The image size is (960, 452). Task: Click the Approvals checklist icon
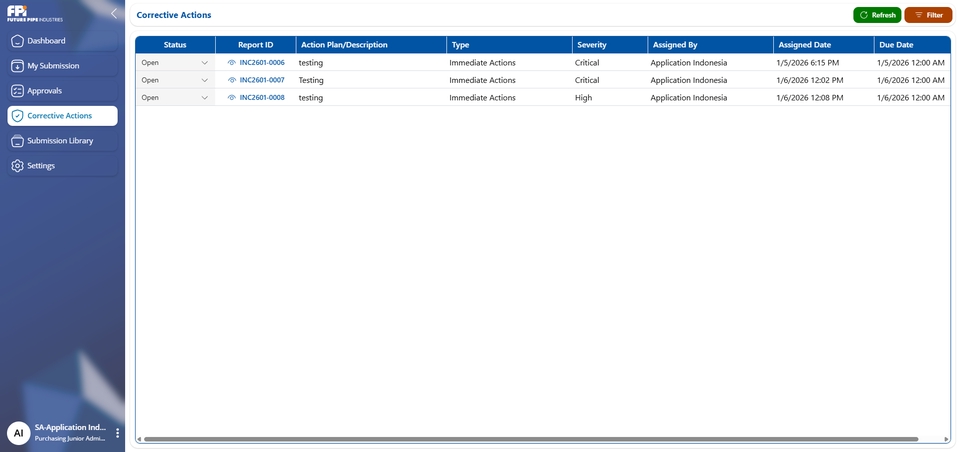(x=17, y=91)
